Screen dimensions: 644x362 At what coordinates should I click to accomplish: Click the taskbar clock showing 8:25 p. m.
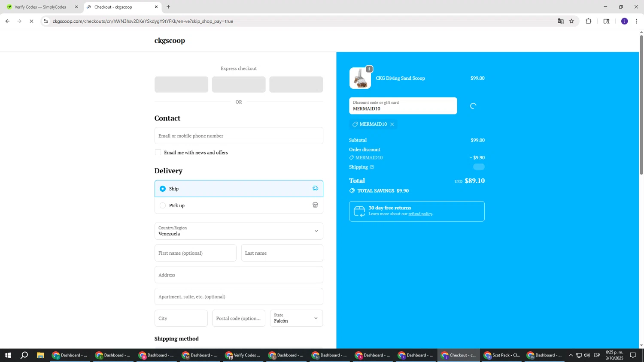point(614,355)
